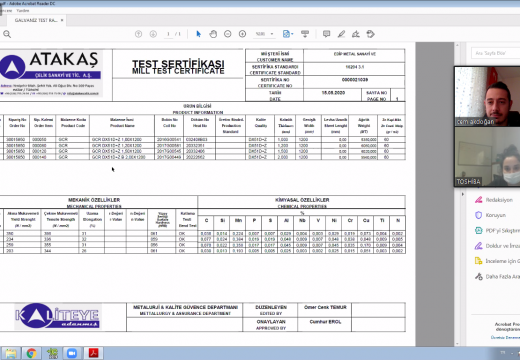Activate the selection arrow tool
Image resolution: width=520 pixels, height=360 pixels.
[198, 34]
